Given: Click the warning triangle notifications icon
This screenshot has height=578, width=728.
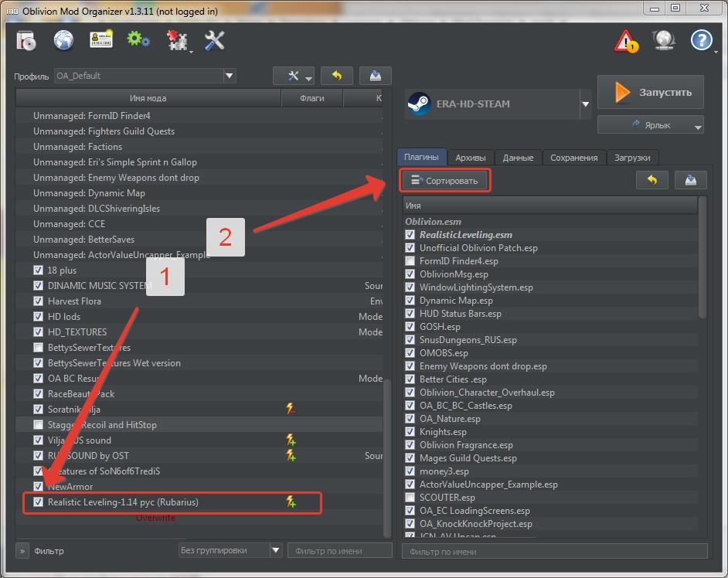Looking at the screenshot, I should click(x=626, y=41).
